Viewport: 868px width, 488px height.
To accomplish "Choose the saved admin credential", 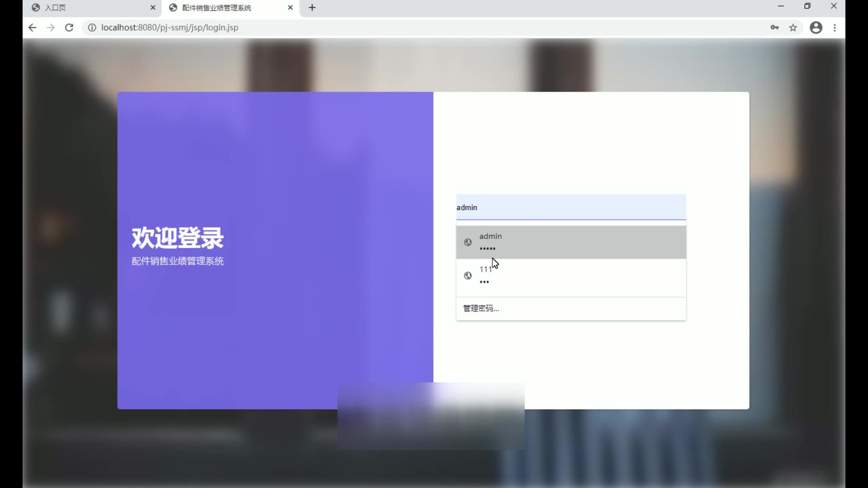I will pos(571,242).
